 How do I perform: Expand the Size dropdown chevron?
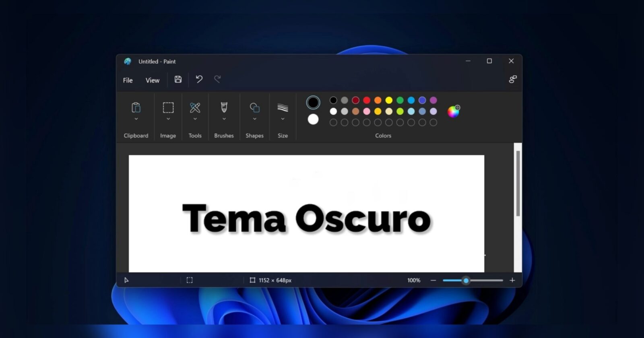[x=283, y=119]
